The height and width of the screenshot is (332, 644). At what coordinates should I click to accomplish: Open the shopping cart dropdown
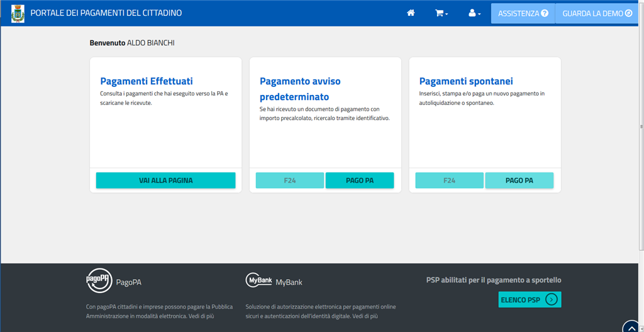(x=441, y=13)
